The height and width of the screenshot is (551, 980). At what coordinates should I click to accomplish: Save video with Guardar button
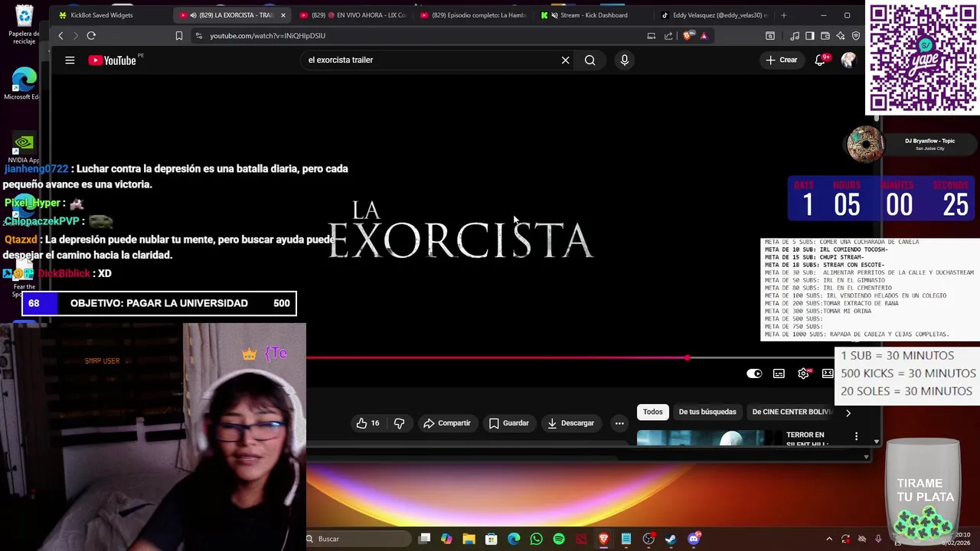tap(508, 423)
